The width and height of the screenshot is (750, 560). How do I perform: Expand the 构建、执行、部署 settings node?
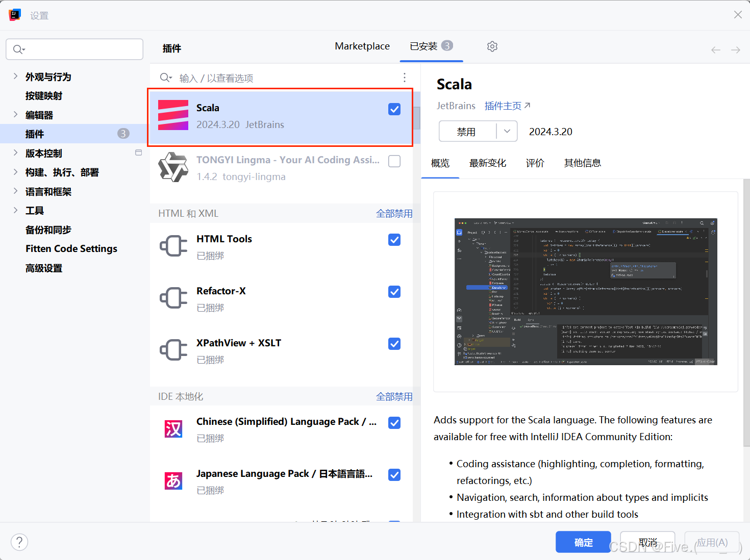point(15,172)
